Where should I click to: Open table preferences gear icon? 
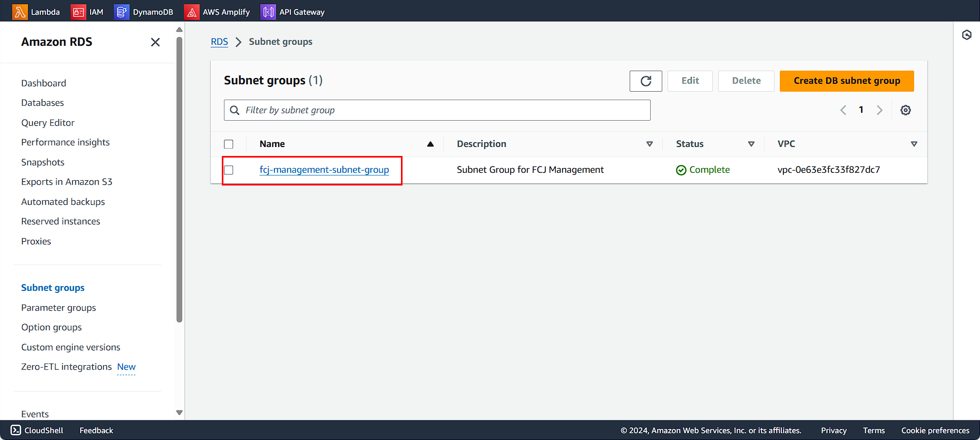coord(906,110)
